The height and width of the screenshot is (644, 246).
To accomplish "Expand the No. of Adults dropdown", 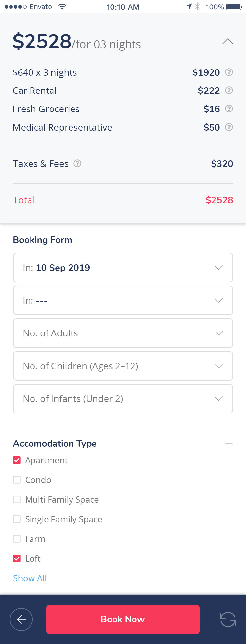I will coord(123,333).
